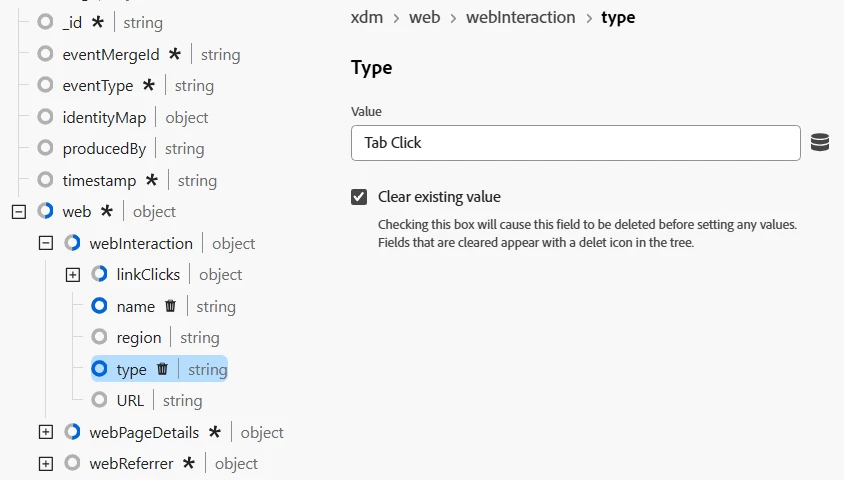Go to webInteraction in breadcrumb
Image resolution: width=844 pixels, height=480 pixels.
pos(521,17)
